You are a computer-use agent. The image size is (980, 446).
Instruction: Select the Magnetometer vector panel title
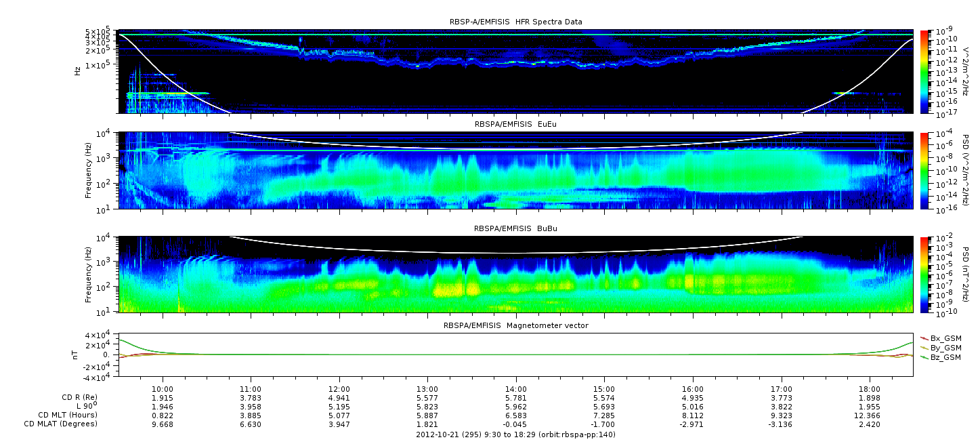pyautogui.click(x=515, y=325)
